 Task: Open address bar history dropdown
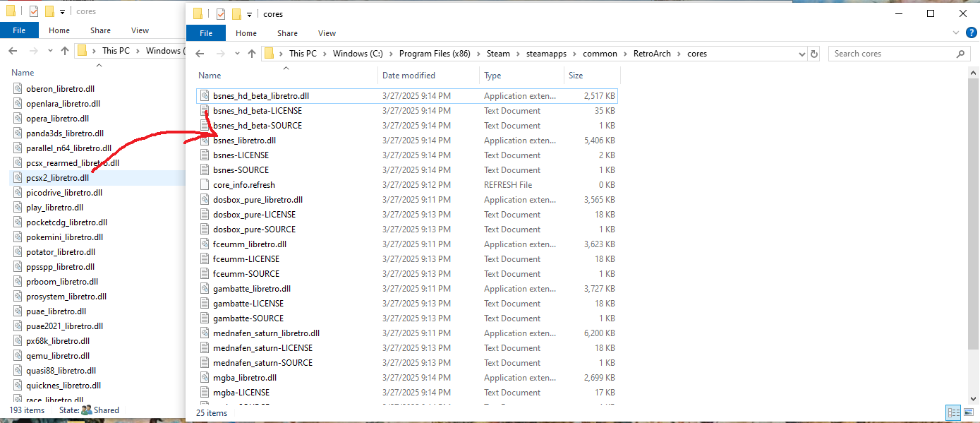[x=801, y=54]
